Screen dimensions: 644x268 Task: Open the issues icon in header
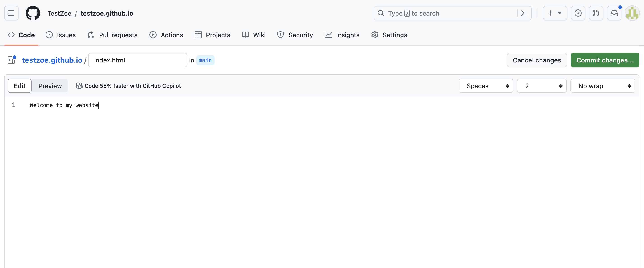[x=578, y=13]
